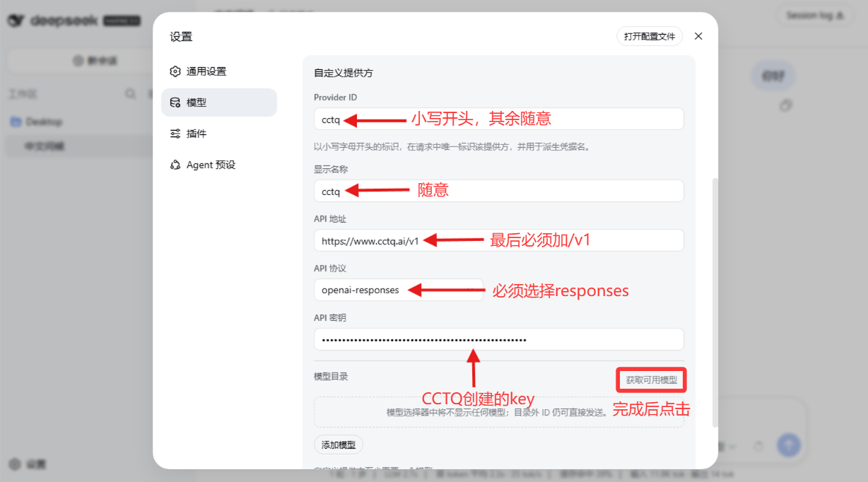Click the sliders icon beside 插件
Image resolution: width=868 pixels, height=482 pixels.
[x=175, y=134]
